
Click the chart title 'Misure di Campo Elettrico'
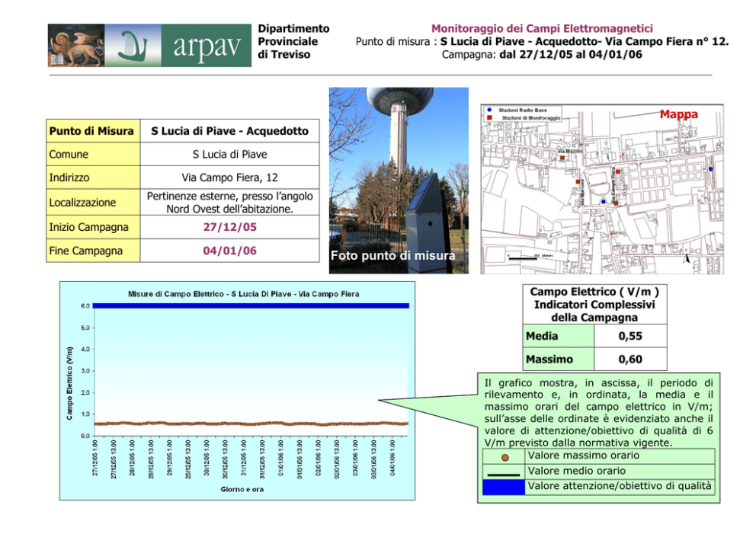243,294
